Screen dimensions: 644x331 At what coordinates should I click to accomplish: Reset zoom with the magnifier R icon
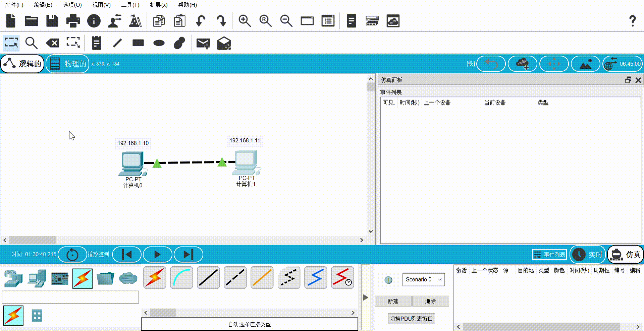[265, 21]
